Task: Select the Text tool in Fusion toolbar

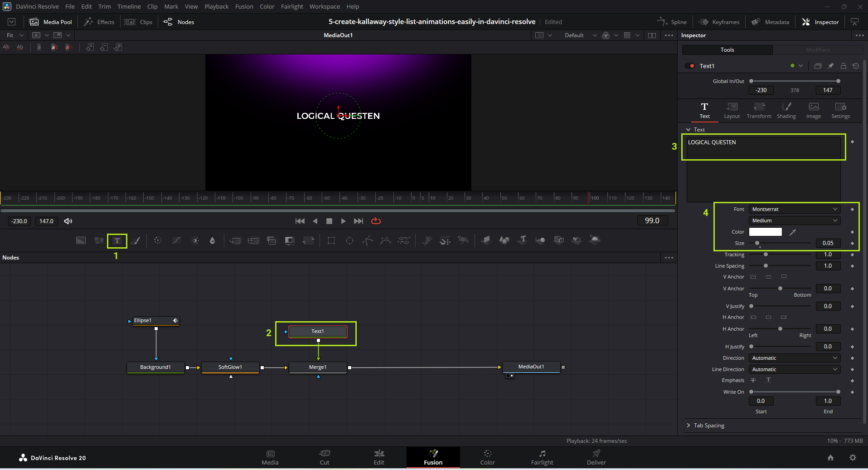Action: 117,241
